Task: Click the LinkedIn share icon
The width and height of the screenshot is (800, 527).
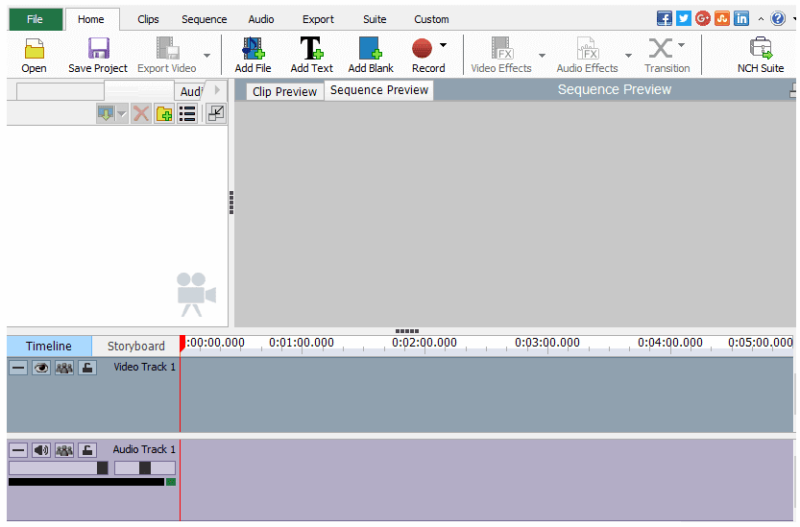Action: 741,19
